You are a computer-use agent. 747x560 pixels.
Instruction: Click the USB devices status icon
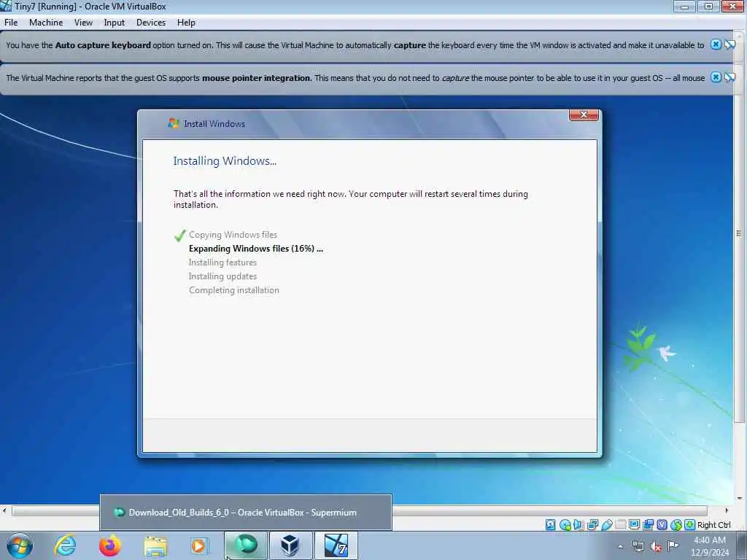click(x=606, y=525)
